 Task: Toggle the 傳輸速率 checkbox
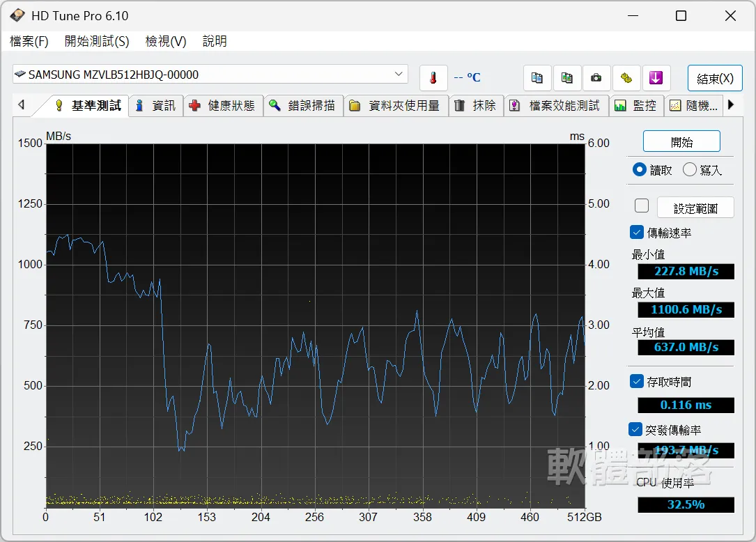point(636,233)
